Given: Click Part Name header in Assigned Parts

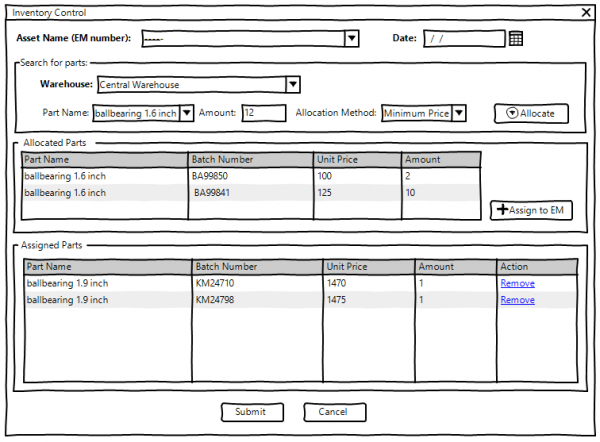Looking at the screenshot, I should [x=48, y=267].
